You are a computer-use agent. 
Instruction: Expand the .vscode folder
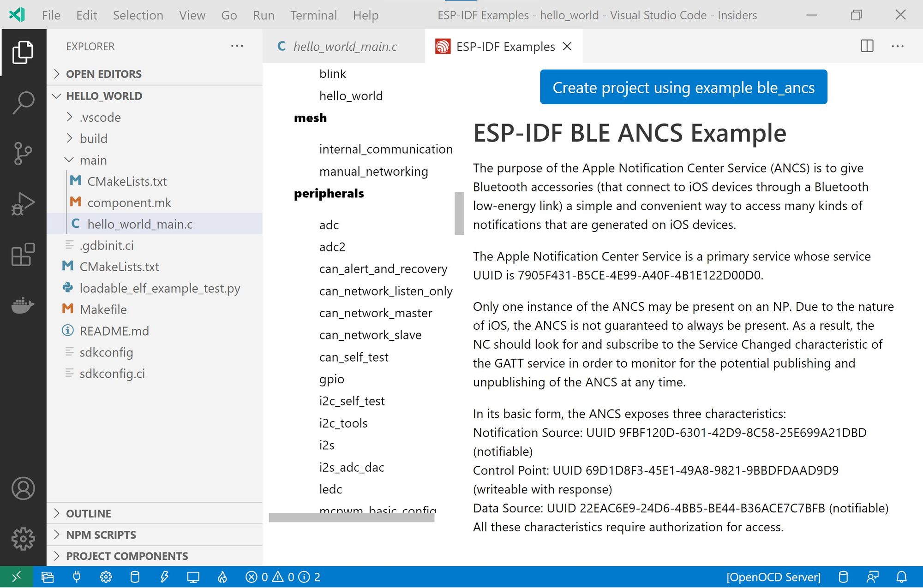pos(154,117)
